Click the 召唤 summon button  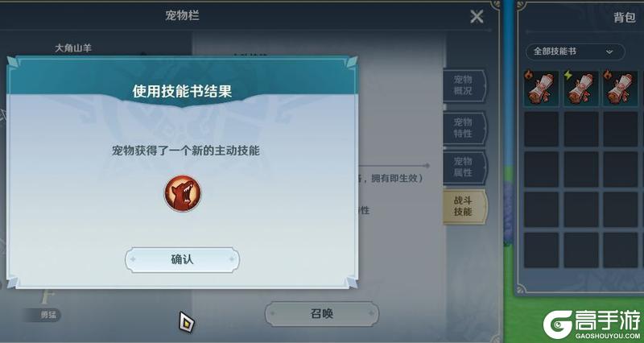pyautogui.click(x=321, y=314)
